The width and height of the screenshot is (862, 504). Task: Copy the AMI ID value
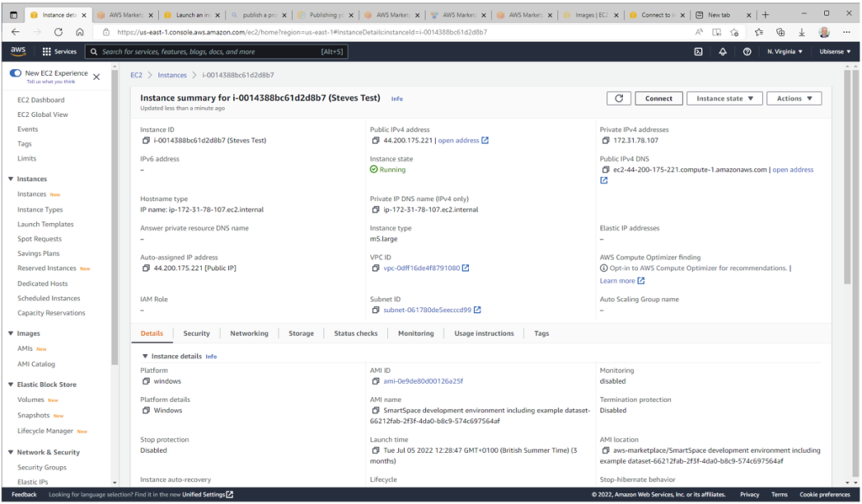click(375, 381)
